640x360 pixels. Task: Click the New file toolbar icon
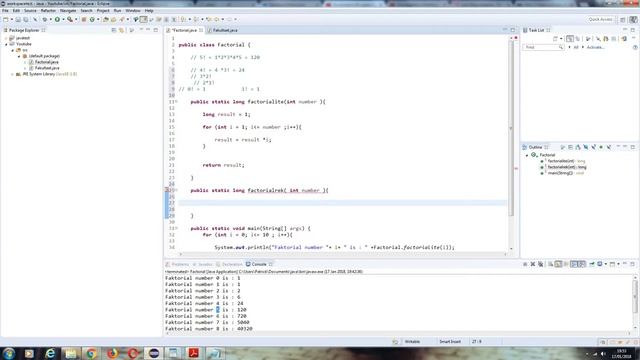[6, 19]
